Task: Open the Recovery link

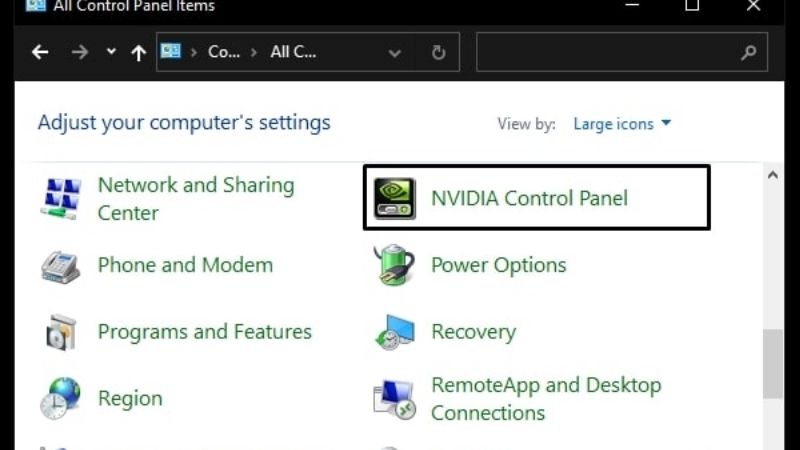Action: [x=473, y=332]
